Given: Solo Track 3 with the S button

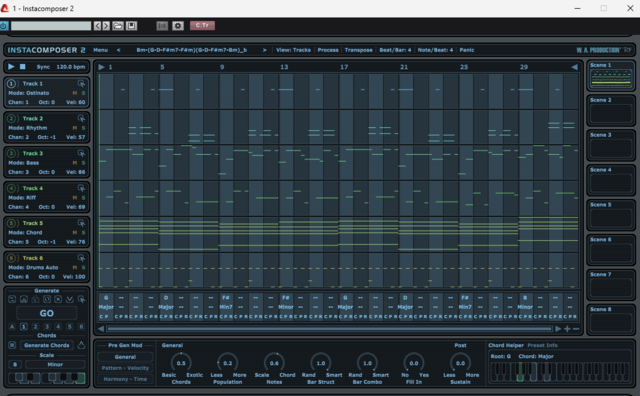Looking at the screenshot, I should [x=83, y=163].
